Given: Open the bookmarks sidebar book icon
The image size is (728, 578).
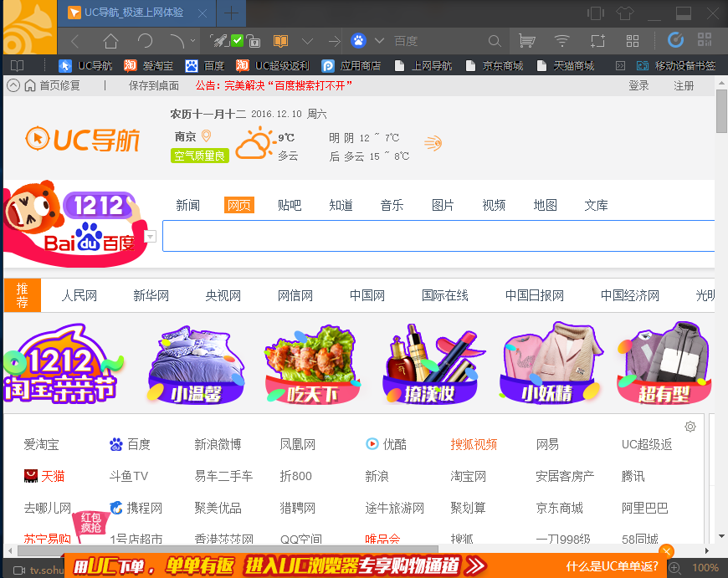Looking at the screenshot, I should pyautogui.click(x=18, y=65).
